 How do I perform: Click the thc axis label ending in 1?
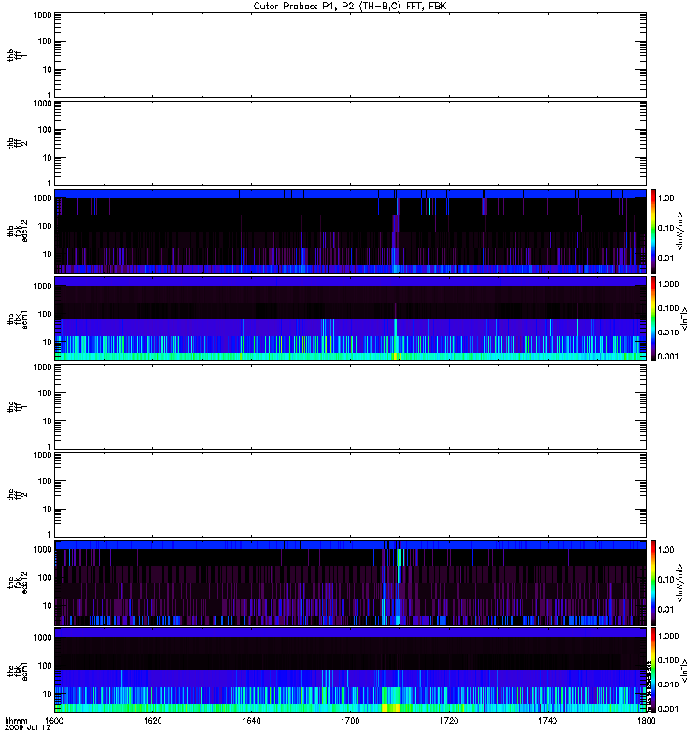(x=18, y=407)
